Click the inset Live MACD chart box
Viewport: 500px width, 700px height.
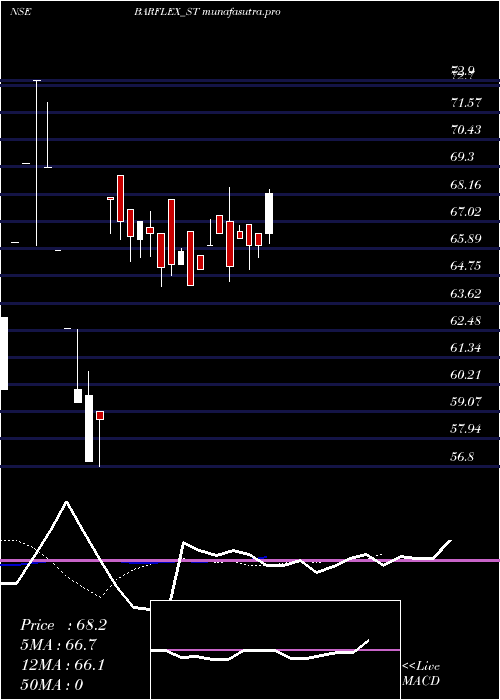(x=275, y=650)
